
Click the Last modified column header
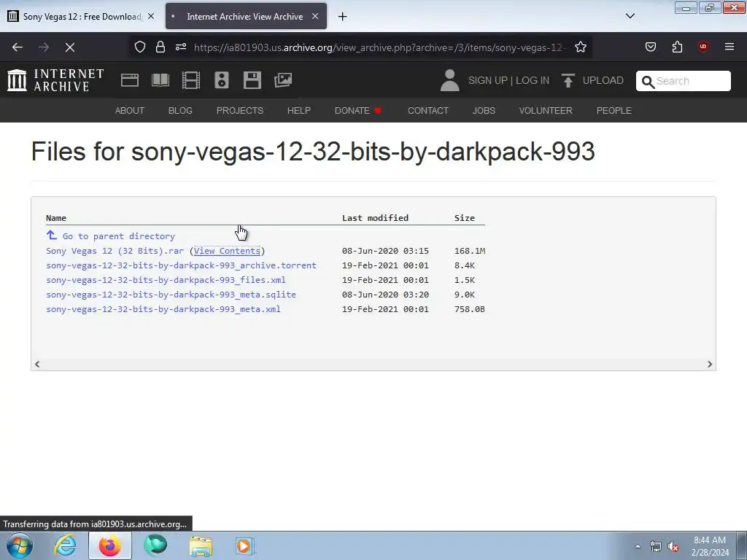coord(375,218)
